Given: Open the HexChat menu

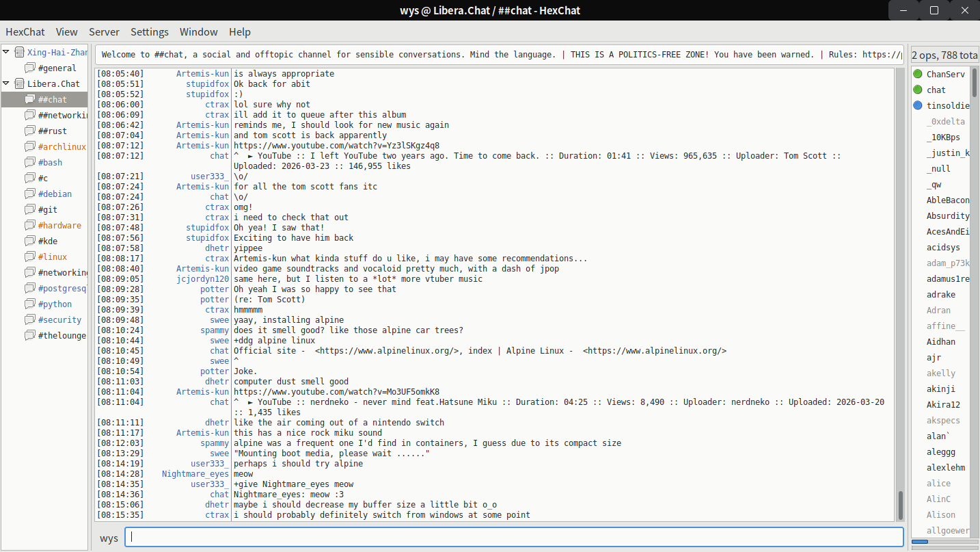Looking at the screenshot, I should click(25, 31).
